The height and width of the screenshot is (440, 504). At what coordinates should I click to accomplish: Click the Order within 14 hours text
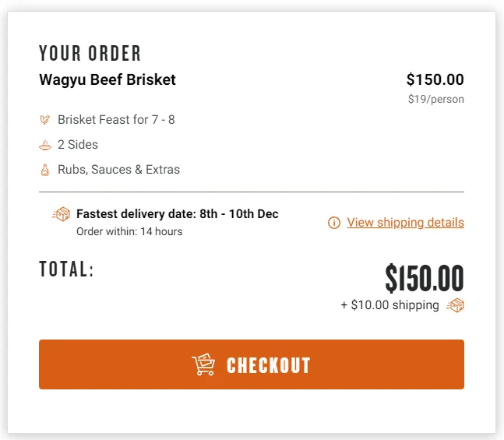point(129,231)
